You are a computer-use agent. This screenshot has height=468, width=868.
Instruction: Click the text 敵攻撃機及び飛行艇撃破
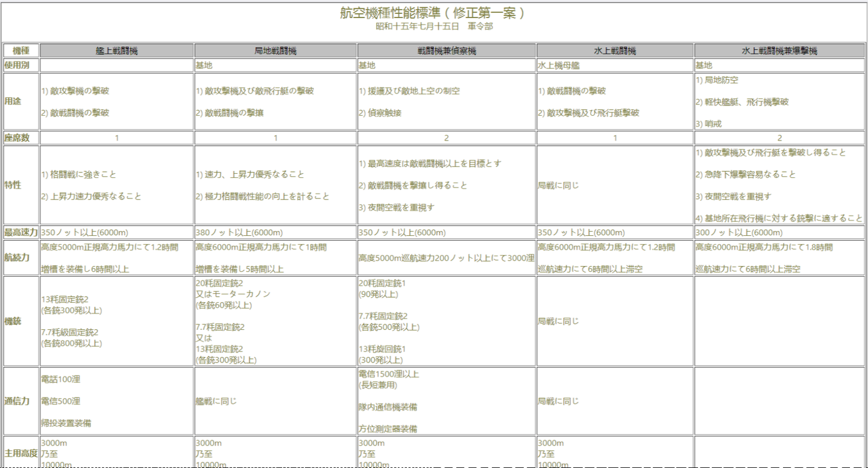593,113
